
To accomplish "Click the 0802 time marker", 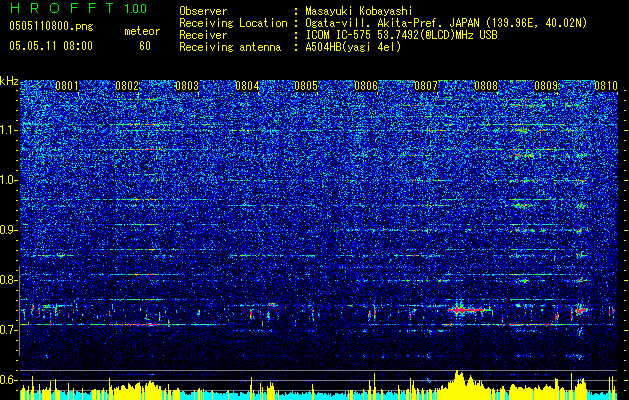I will (127, 86).
